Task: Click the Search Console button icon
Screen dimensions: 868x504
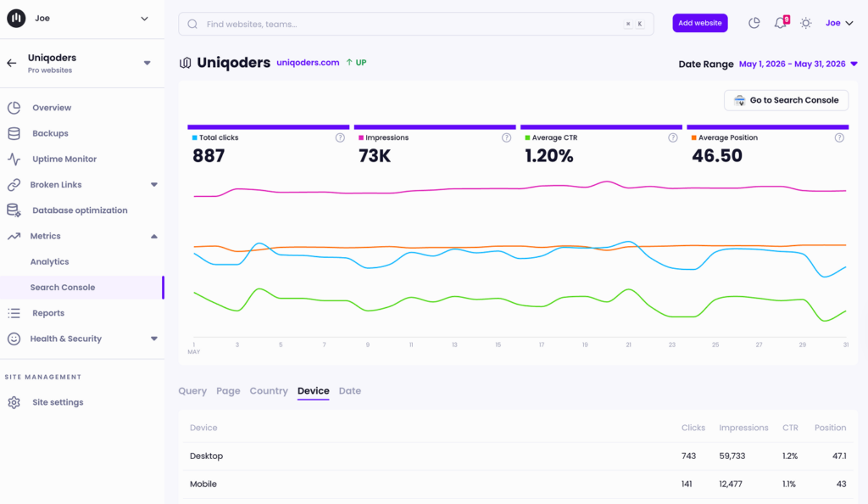Action: (x=739, y=100)
